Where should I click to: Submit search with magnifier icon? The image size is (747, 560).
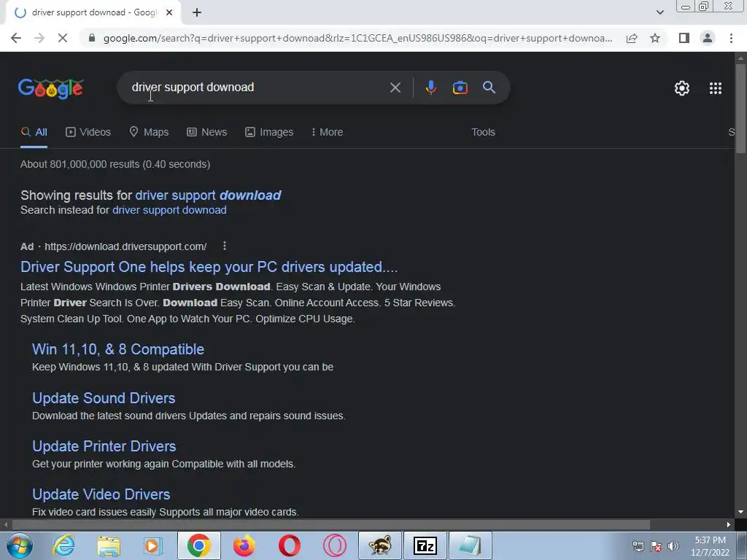point(489,87)
